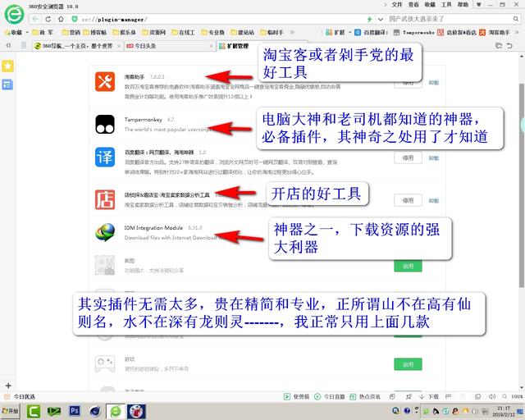Click the 百度翻译 toolbar extension button

(x=371, y=32)
